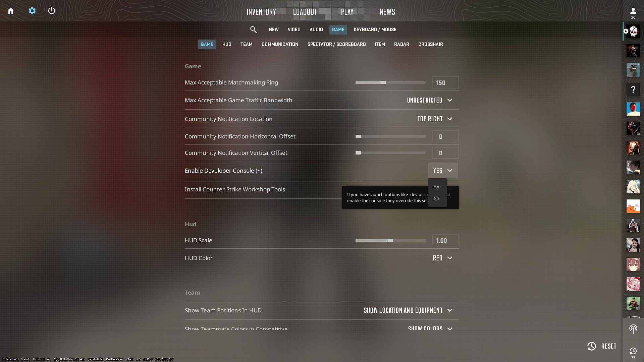Drag the HUD Scale slider
The image size is (644, 362).
tap(390, 240)
